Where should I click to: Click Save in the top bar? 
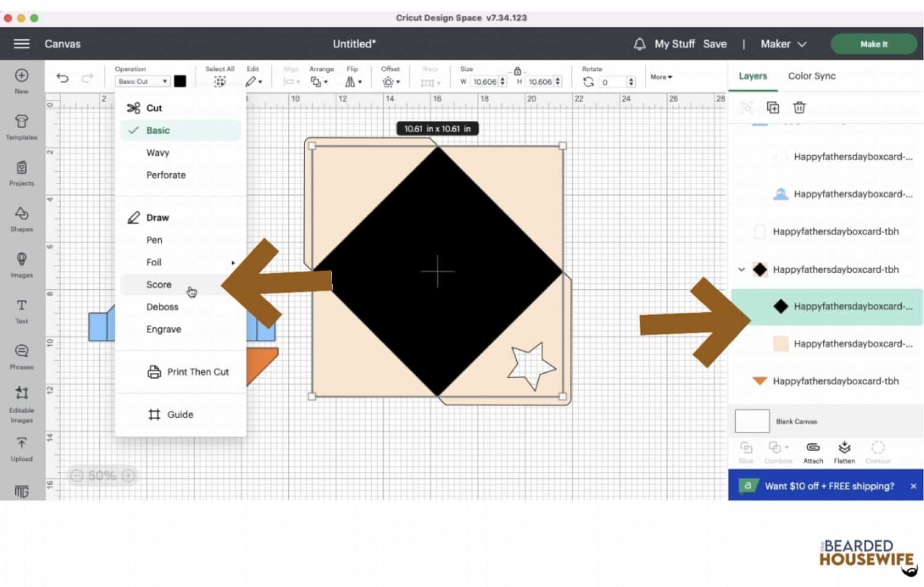pyautogui.click(x=715, y=44)
